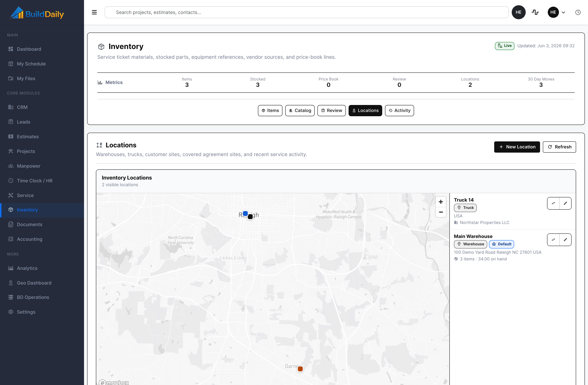Expand the HE user account dropdown
The height and width of the screenshot is (385, 588).
pos(557,12)
